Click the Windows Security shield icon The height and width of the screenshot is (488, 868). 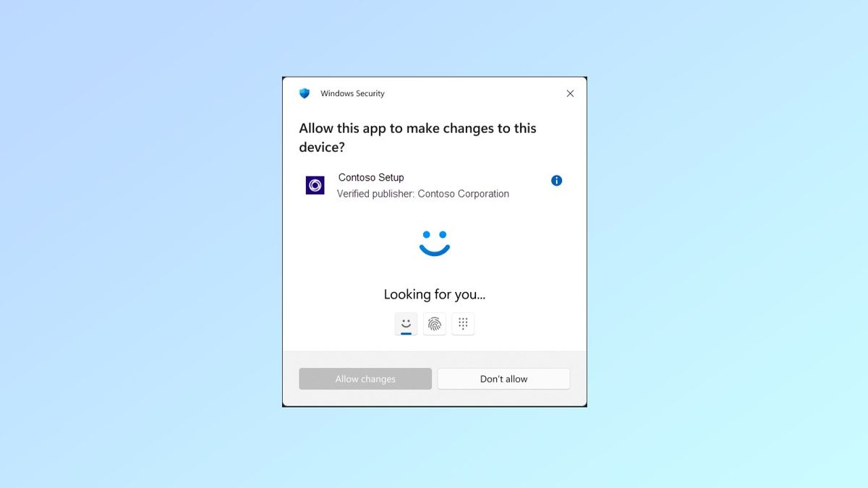point(304,93)
